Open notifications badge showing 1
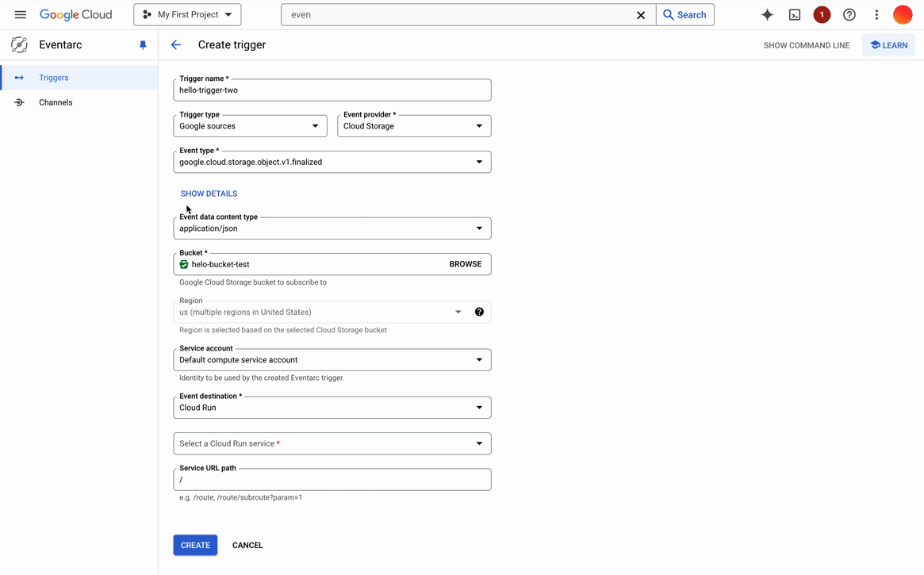The width and height of the screenshot is (924, 575). click(x=822, y=15)
